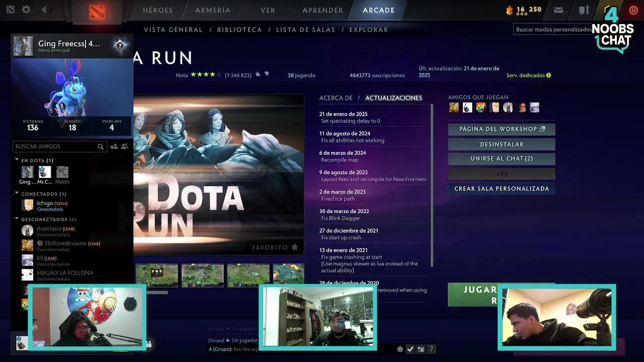
Task: Click the profile avatar of Ging Freecss
Action: pos(23,46)
